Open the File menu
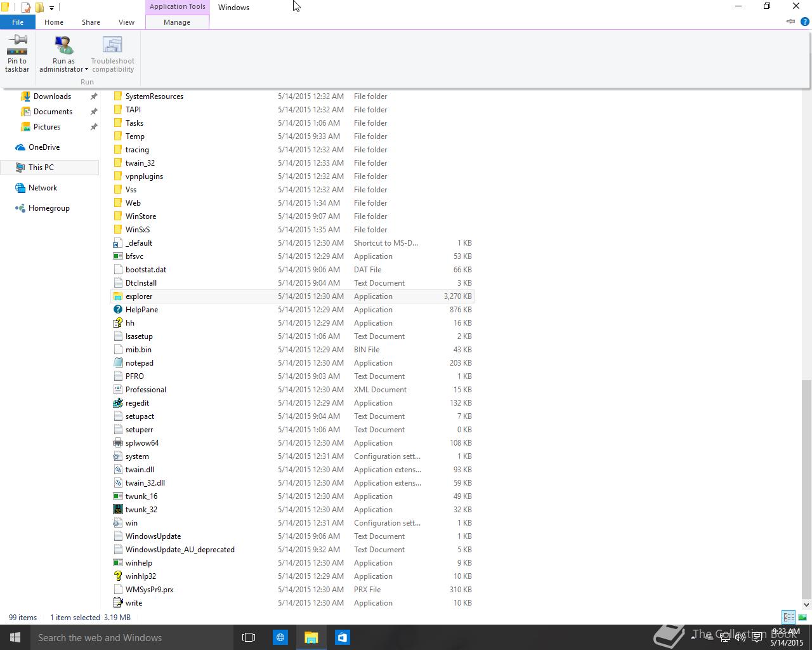Screen dimensions: 812x650 (18, 22)
